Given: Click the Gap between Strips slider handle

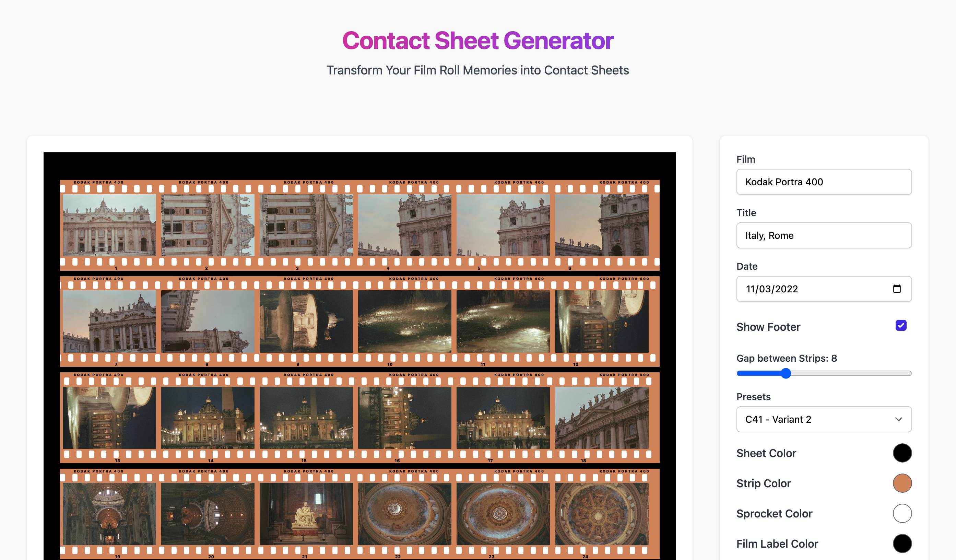Looking at the screenshot, I should [x=786, y=373].
